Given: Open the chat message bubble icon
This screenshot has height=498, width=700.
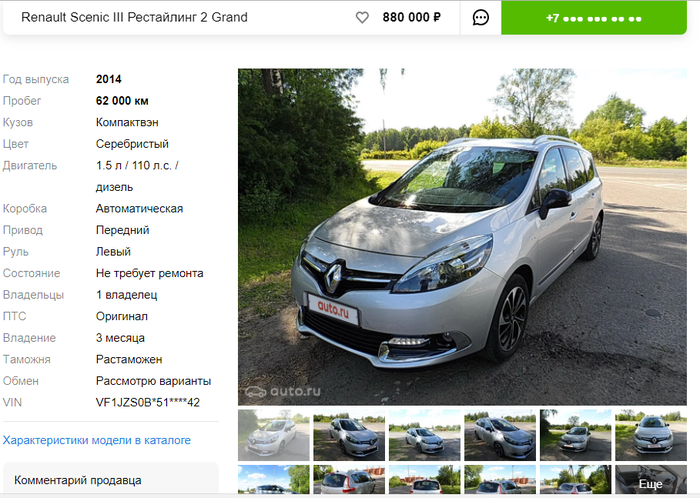Looking at the screenshot, I should coord(480,17).
